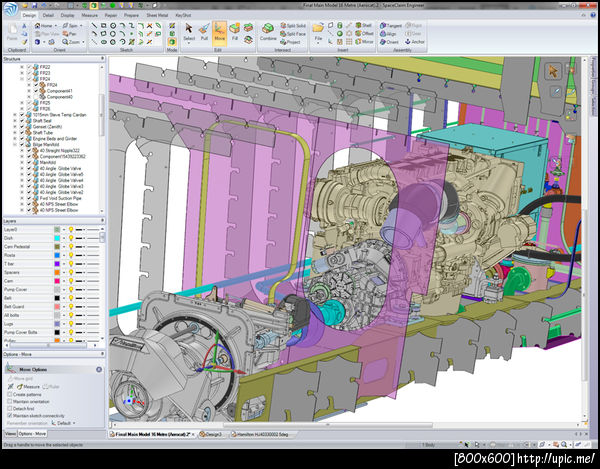Screen dimensions: 600x469
Task: Apply the Mirror tool
Action: [364, 42]
